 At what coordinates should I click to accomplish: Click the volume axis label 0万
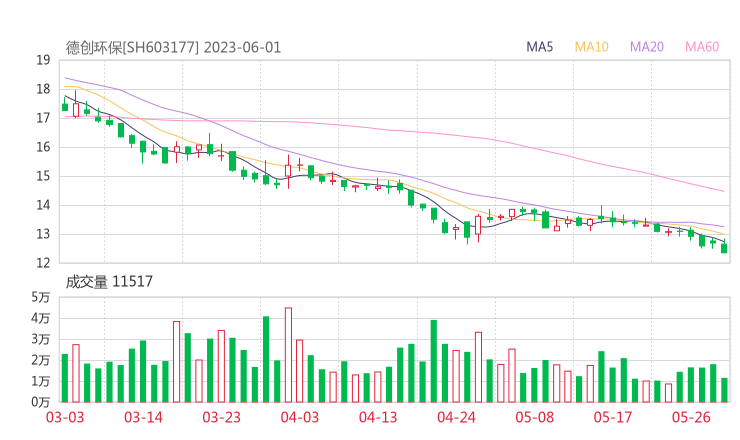coord(41,402)
